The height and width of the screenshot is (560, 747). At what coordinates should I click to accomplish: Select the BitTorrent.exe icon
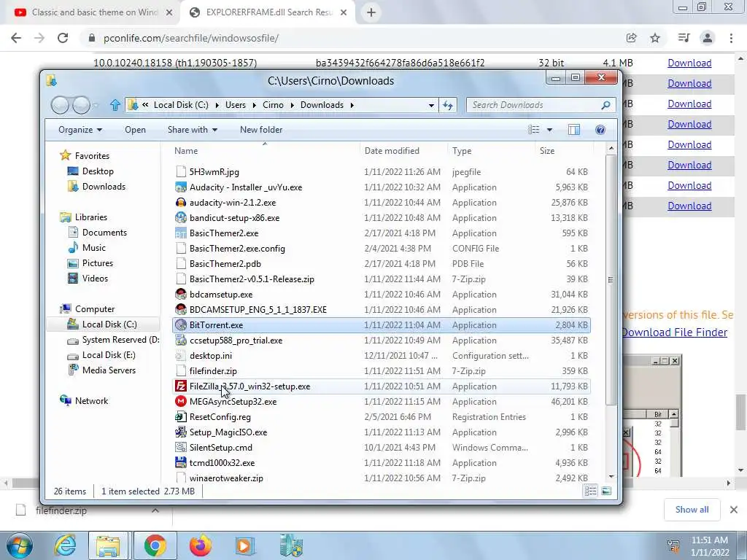181,324
